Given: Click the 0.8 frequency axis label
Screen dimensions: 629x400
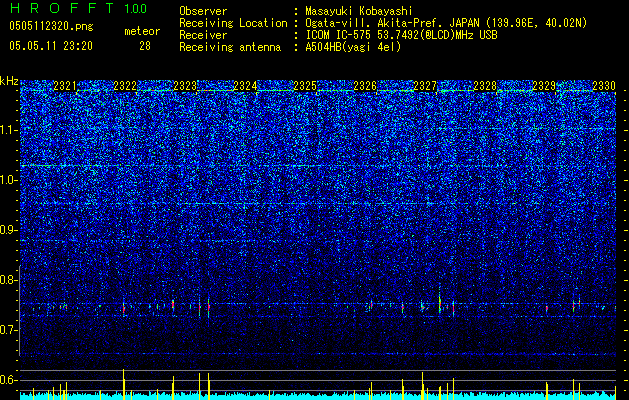Looking at the screenshot, I should (x=8, y=280).
